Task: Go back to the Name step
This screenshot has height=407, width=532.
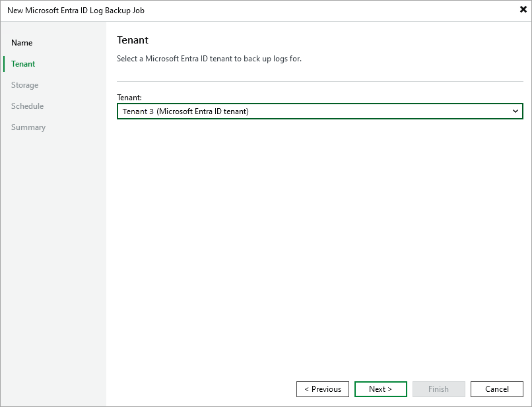Action: pyautogui.click(x=22, y=42)
